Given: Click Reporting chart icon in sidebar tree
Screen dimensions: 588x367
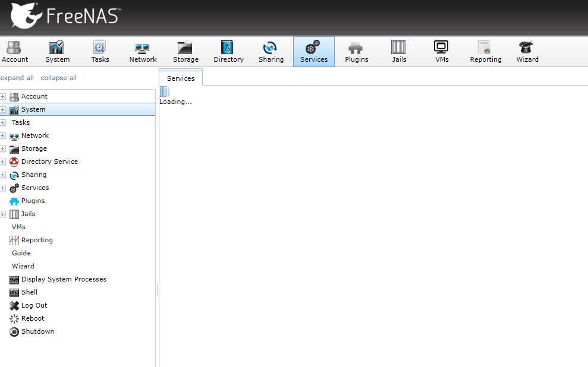Looking at the screenshot, I should [x=14, y=241].
